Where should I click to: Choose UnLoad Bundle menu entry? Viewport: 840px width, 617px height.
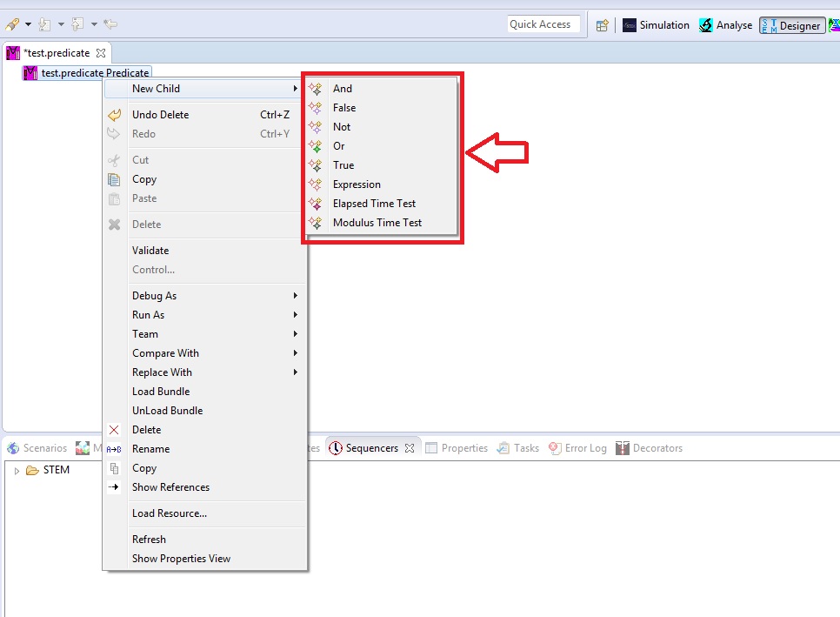[205, 411]
